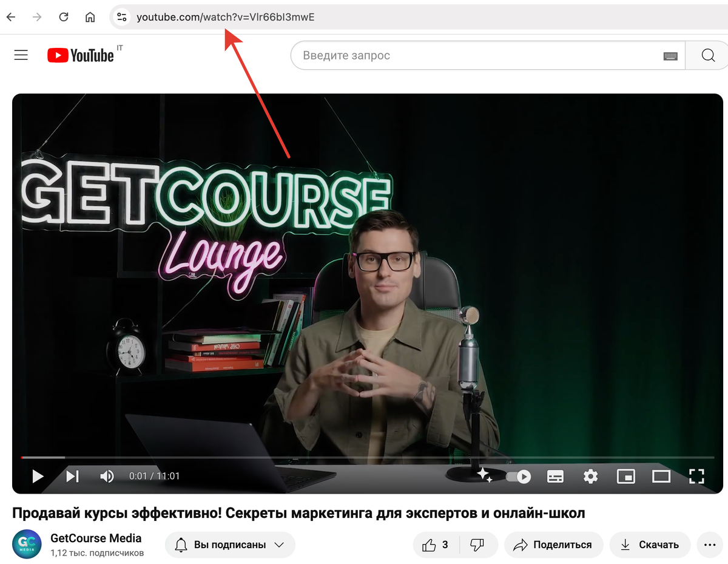Viewport: 728px width, 564px height.
Task: Click the 'Скачать' download button
Action: click(650, 545)
